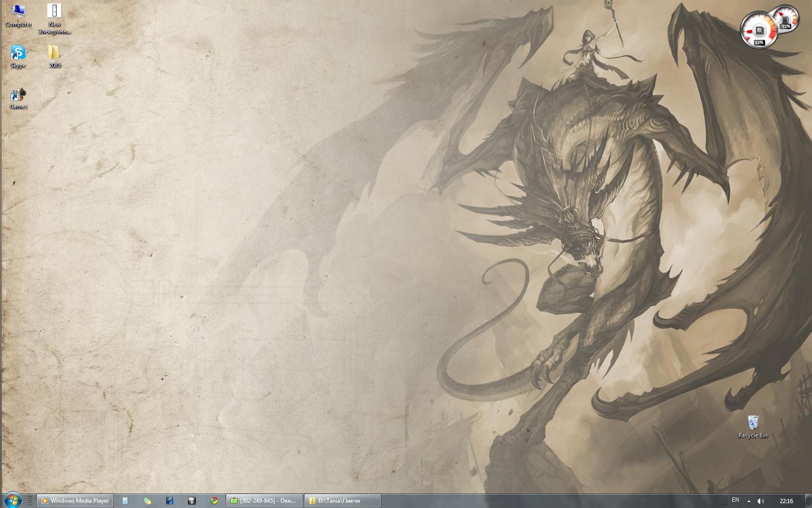Open the D:\Tania\Пикчи folder taskbar button
Image resolution: width=812 pixels, height=508 pixels.
pos(343,501)
